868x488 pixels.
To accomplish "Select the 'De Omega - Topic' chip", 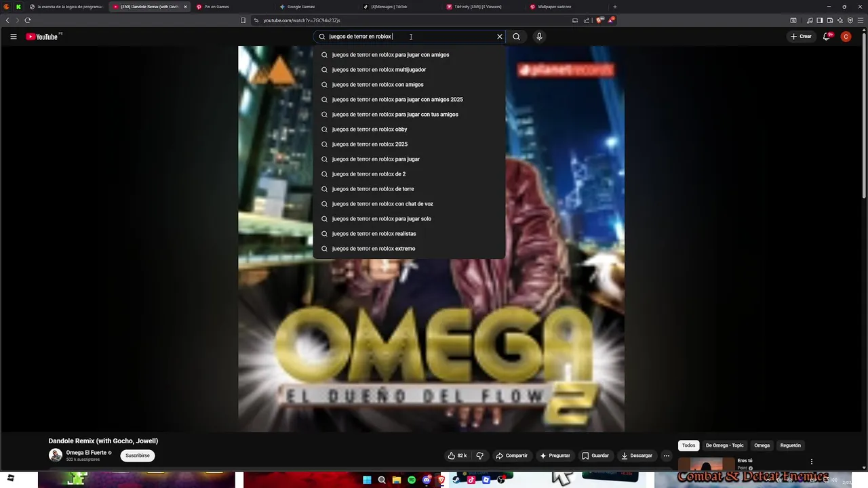I will [724, 445].
